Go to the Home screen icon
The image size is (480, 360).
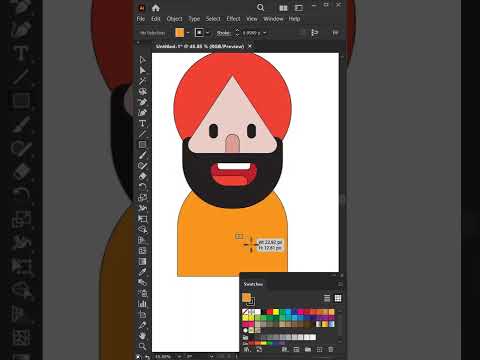(x=156, y=8)
